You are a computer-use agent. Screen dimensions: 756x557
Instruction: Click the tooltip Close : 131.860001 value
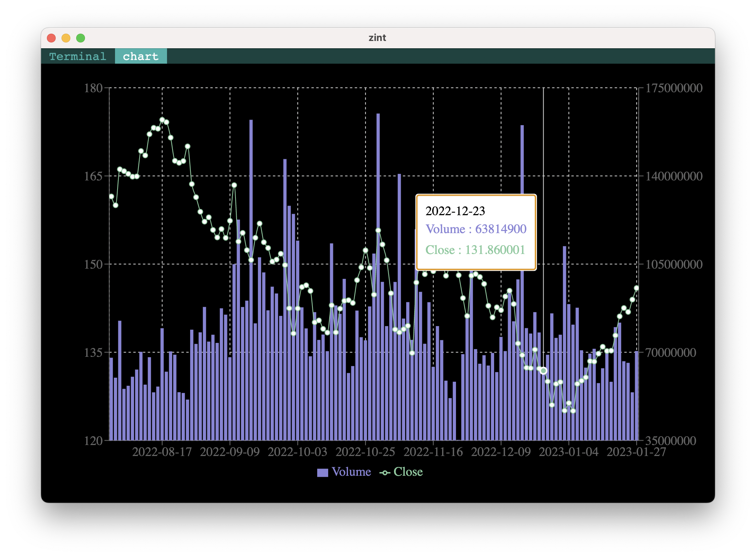point(475,250)
